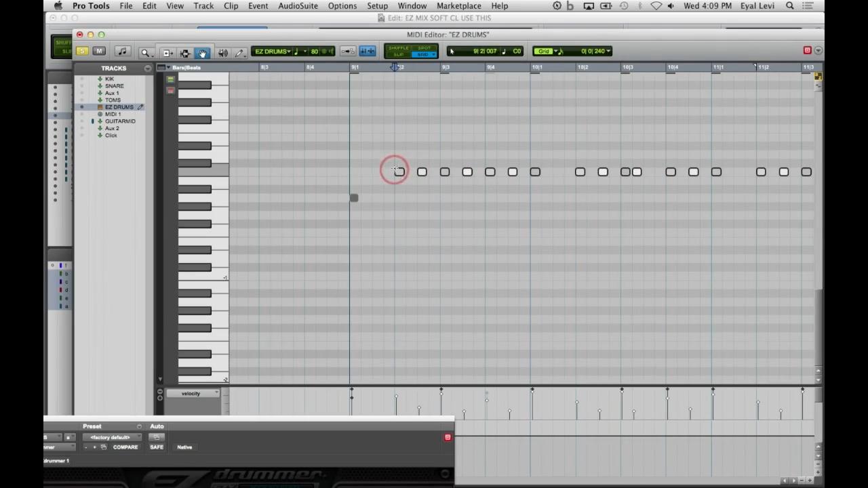Select the Trim tool

point(167,53)
